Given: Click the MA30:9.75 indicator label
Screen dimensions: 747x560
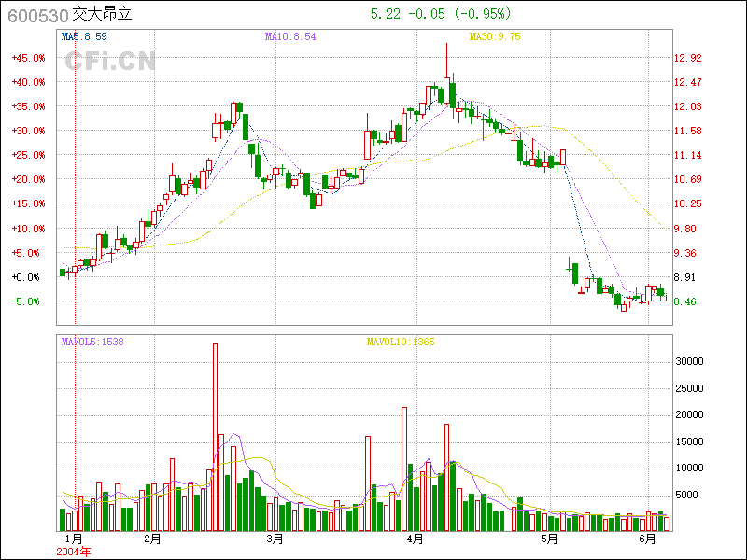Looking at the screenshot, I should (495, 36).
